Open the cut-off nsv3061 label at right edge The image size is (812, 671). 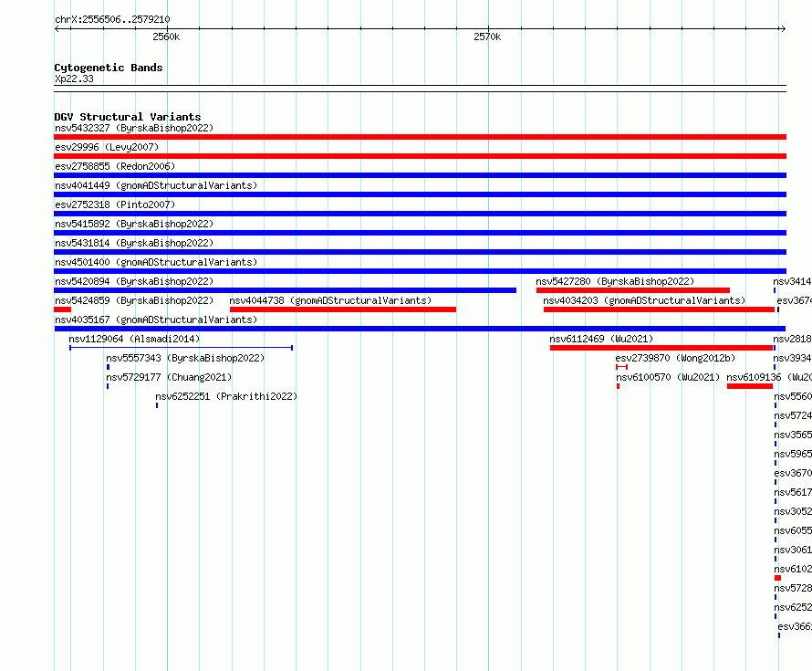pyautogui.click(x=793, y=550)
